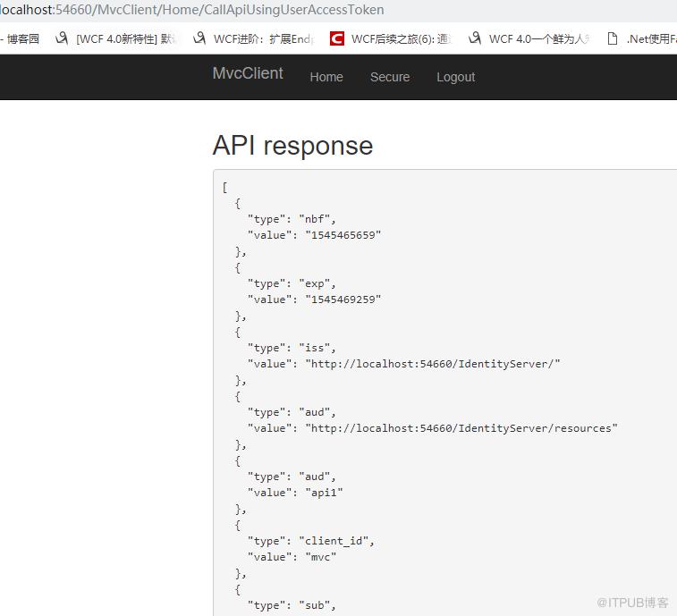Open the 博客园 bookmark

[23, 38]
